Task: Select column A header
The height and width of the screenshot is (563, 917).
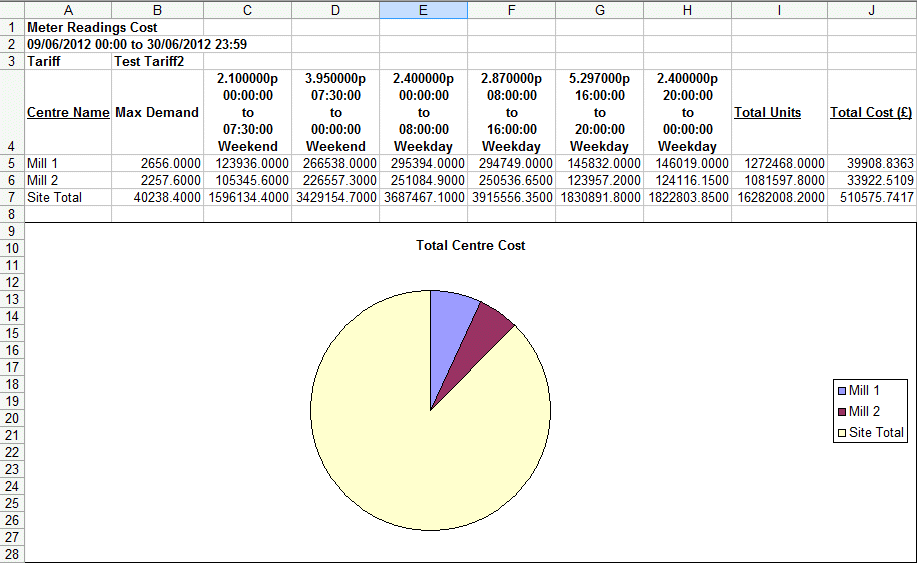Action: click(x=68, y=9)
